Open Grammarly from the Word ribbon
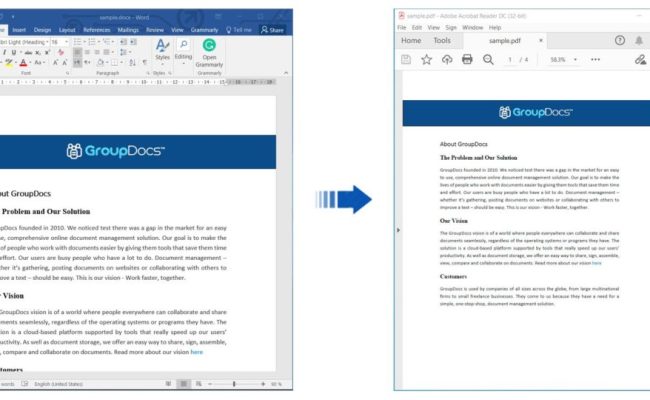This screenshot has height=400, width=650. click(209, 53)
